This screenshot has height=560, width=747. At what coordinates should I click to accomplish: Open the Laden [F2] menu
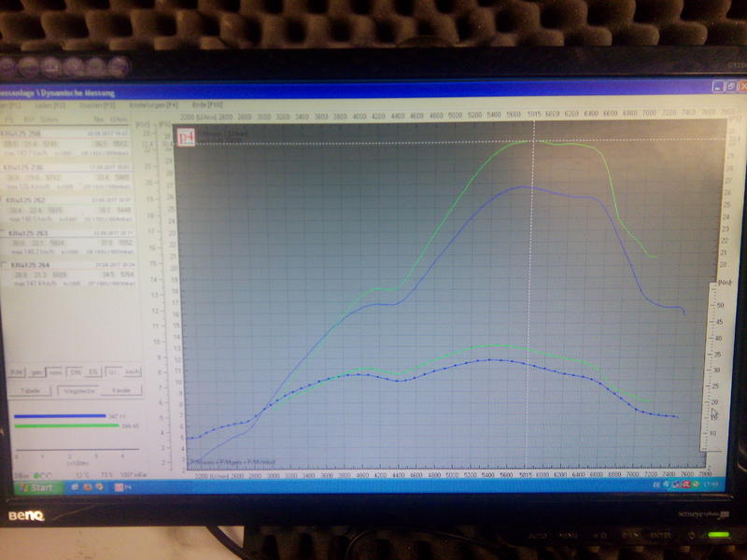point(50,105)
